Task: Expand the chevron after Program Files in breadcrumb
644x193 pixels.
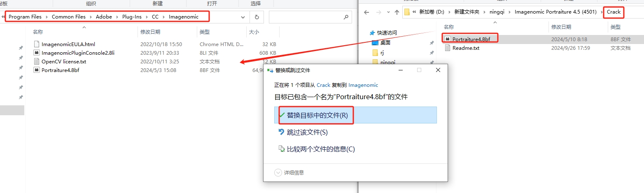Action: point(47,17)
